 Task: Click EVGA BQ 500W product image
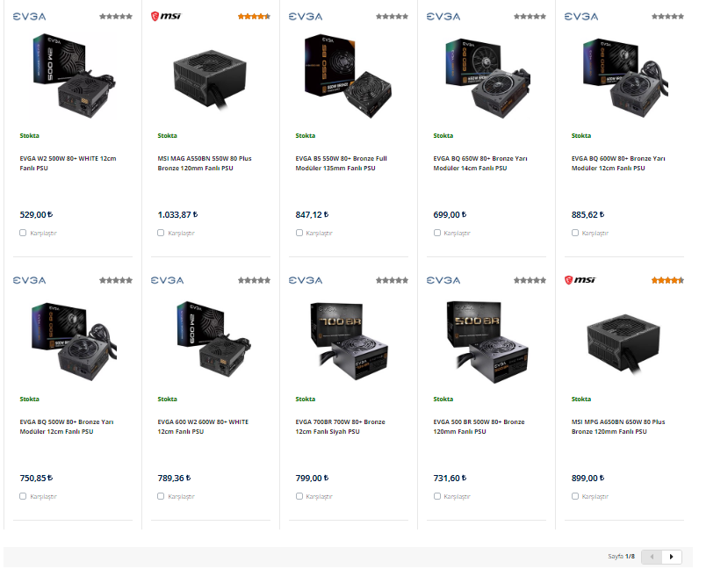click(x=73, y=342)
